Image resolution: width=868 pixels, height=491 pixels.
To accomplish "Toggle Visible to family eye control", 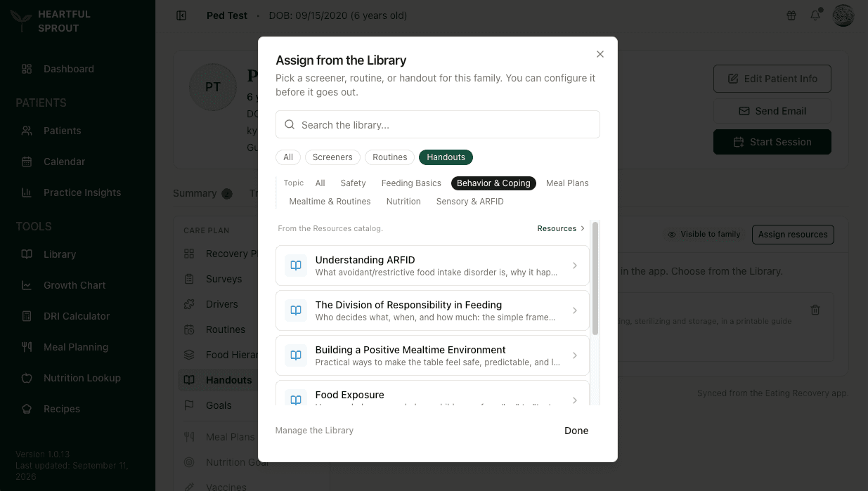I will coord(704,234).
